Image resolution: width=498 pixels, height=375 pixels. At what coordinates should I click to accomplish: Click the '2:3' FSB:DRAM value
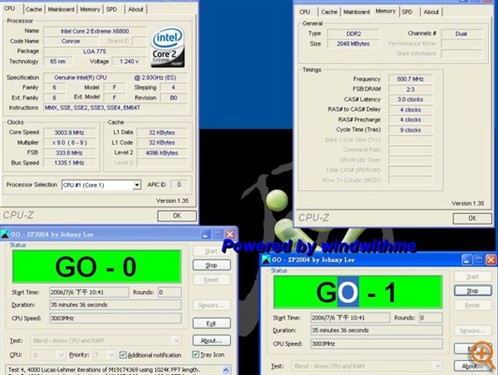410,89
